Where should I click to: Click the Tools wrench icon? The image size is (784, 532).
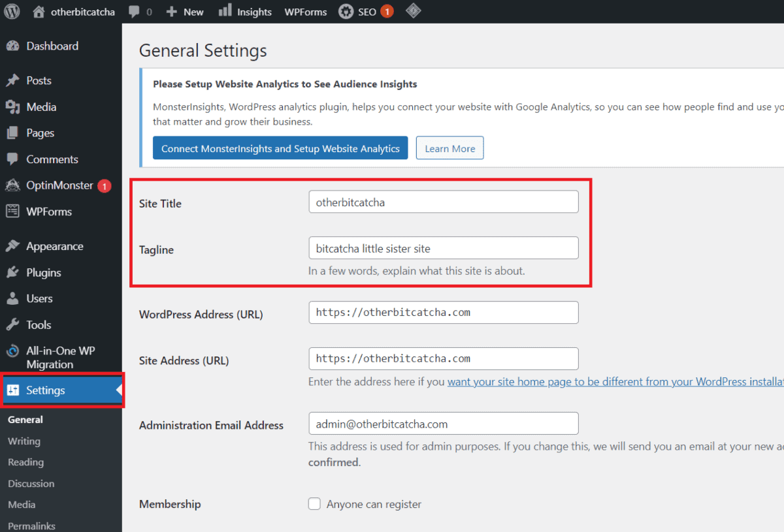(x=12, y=324)
